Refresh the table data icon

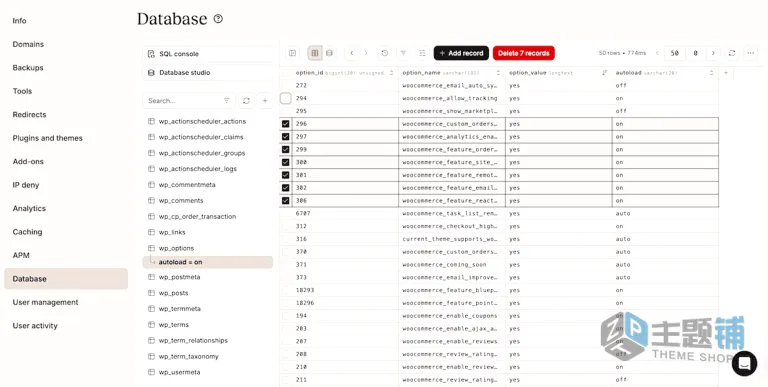click(732, 53)
